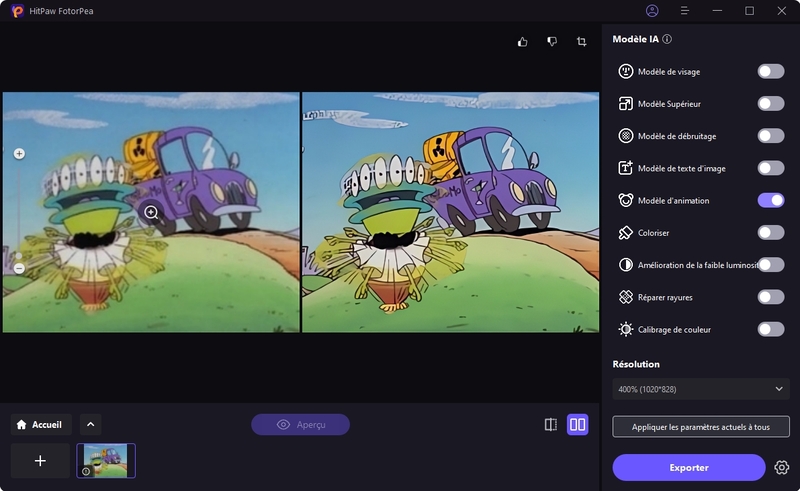
Task: Click the Exporter button
Action: click(x=689, y=468)
